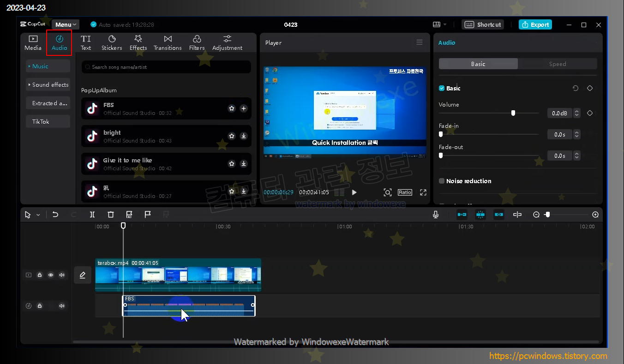Viewport: 624px width, 364px height.
Task: Uncheck the Basic checkbox
Action: click(442, 88)
